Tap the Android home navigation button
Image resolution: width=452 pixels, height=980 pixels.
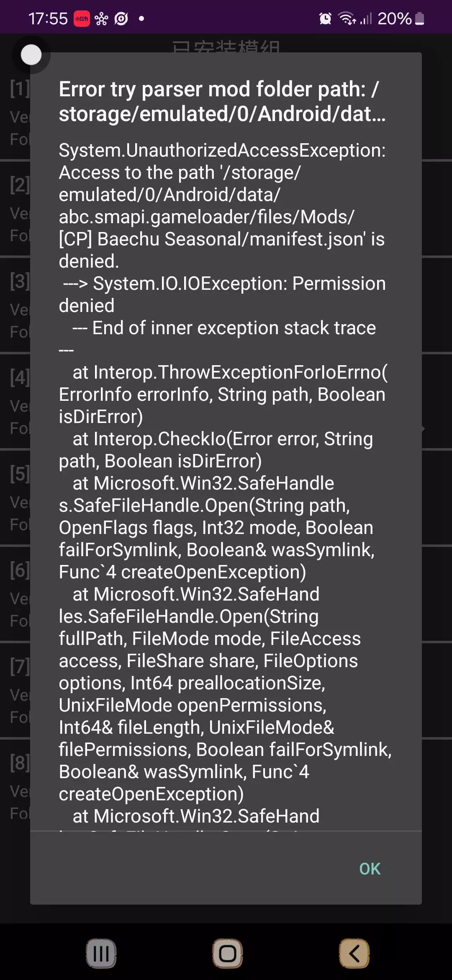click(x=227, y=954)
